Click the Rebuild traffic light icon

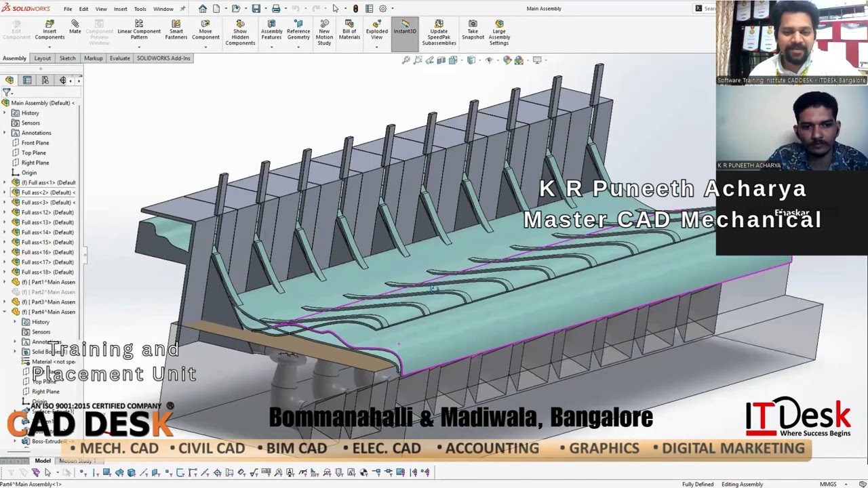(x=355, y=9)
